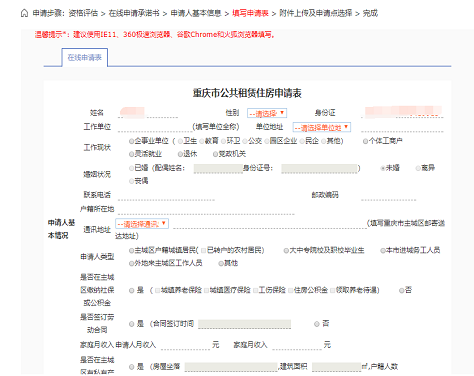Open the 性别 dropdown selector

coord(267,113)
